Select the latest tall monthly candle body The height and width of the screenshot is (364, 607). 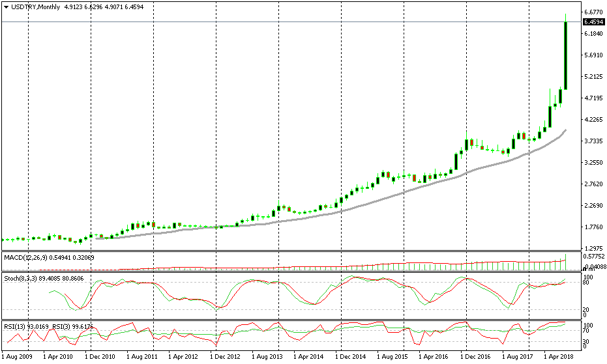[565, 56]
